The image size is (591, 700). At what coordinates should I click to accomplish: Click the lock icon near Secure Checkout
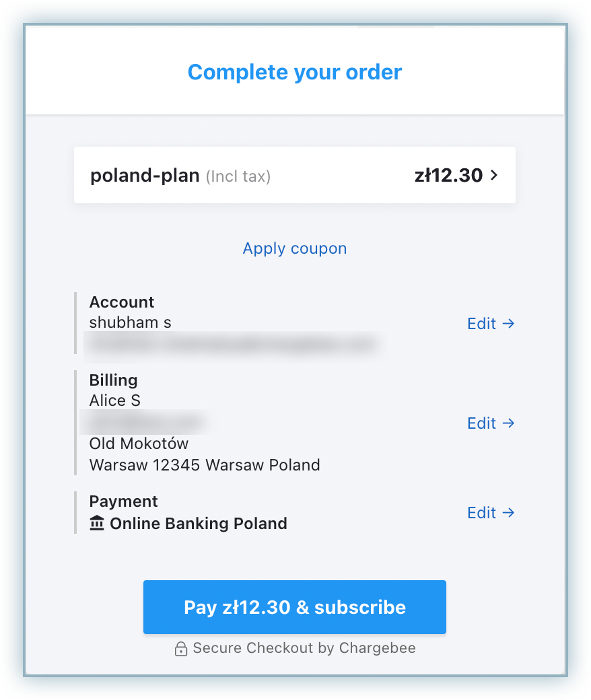pos(180,650)
